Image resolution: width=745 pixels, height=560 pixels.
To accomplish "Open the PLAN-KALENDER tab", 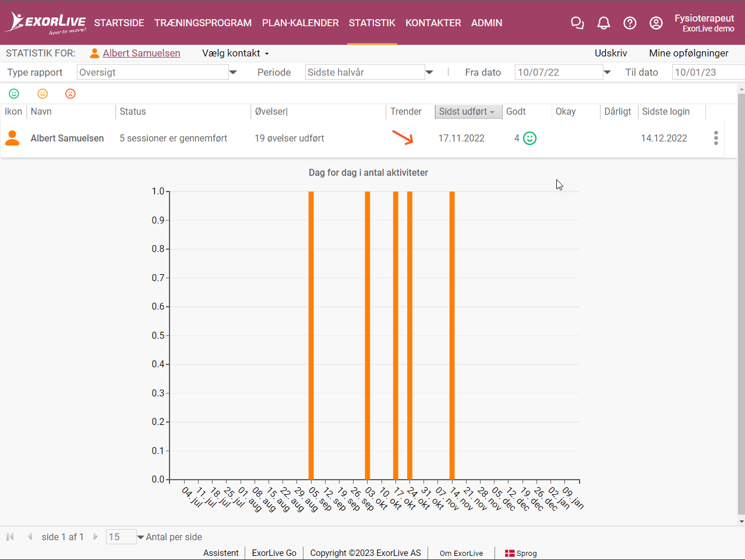I will tap(300, 23).
